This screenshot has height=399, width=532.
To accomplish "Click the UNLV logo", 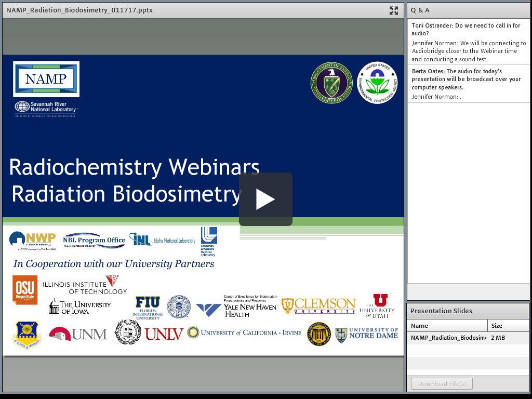I will click(164, 334).
